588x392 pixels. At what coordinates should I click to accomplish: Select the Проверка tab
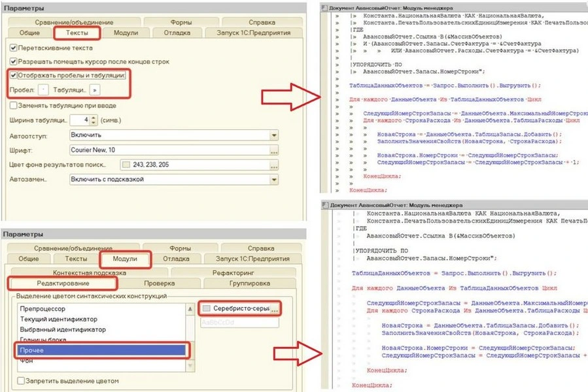pyautogui.click(x=160, y=284)
